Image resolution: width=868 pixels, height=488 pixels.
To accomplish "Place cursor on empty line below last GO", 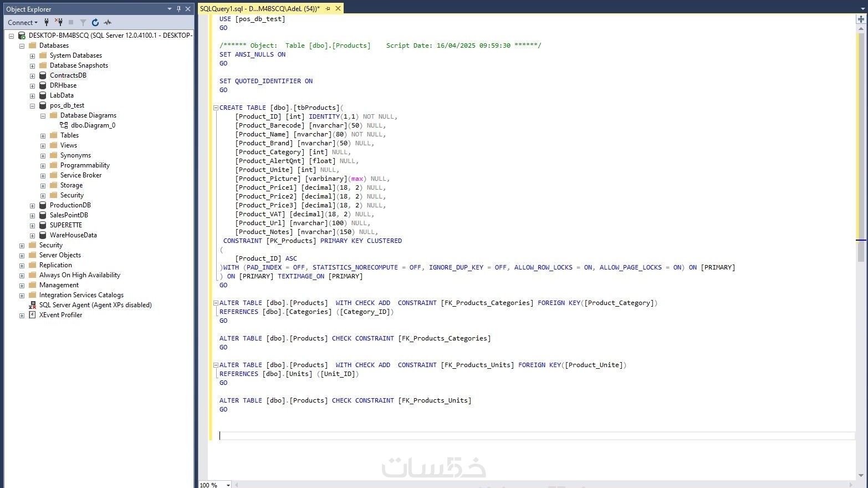I will coord(537,436).
